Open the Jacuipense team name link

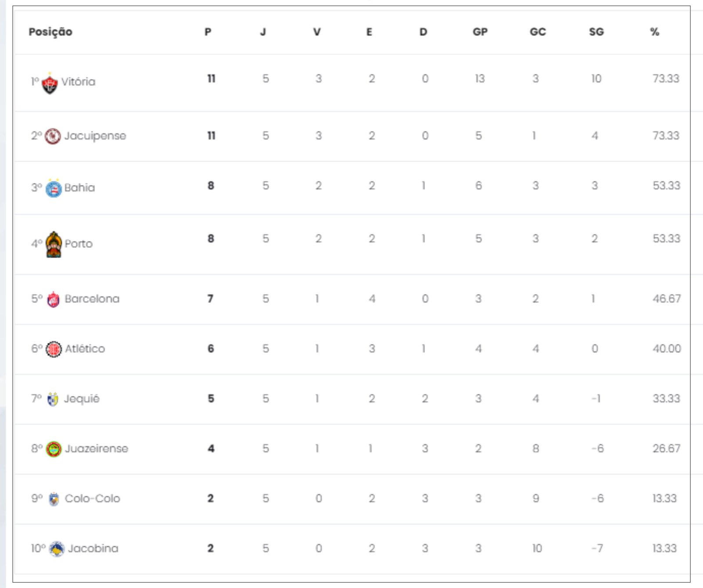(95, 136)
